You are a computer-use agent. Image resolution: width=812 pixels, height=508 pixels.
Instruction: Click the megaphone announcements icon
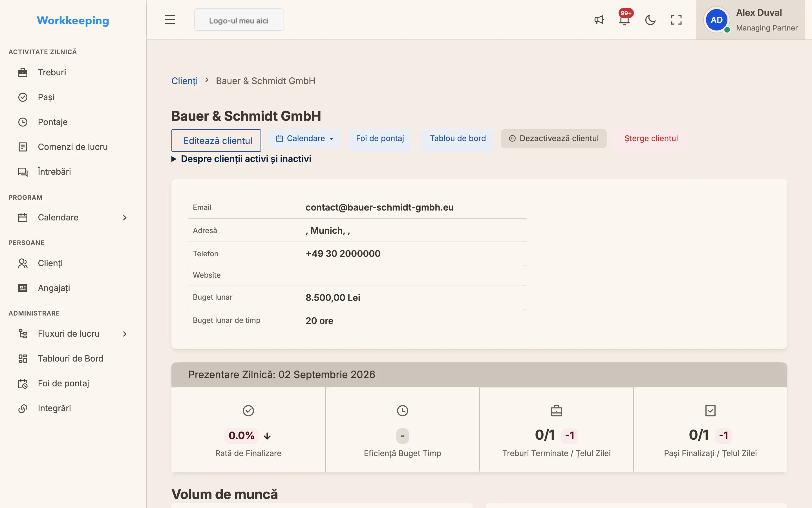click(x=599, y=20)
